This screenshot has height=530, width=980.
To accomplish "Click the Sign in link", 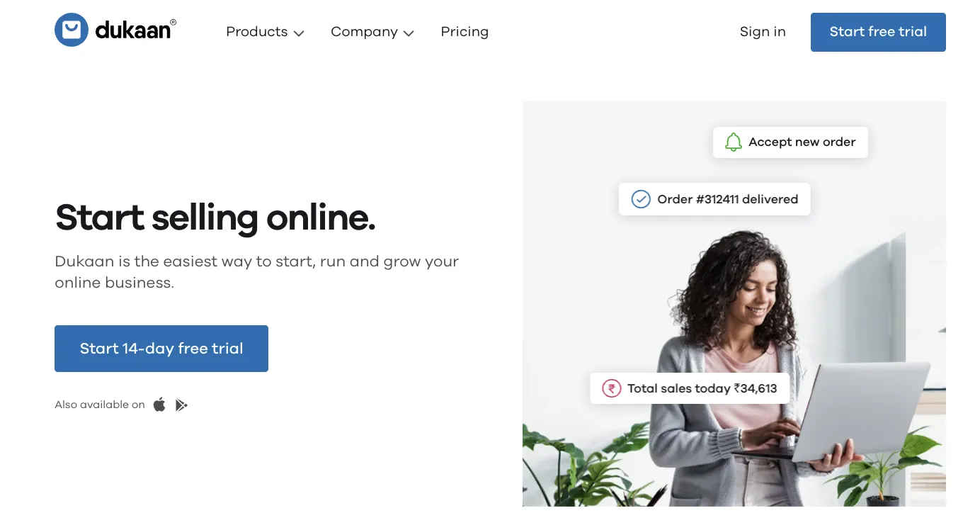I will pos(763,32).
